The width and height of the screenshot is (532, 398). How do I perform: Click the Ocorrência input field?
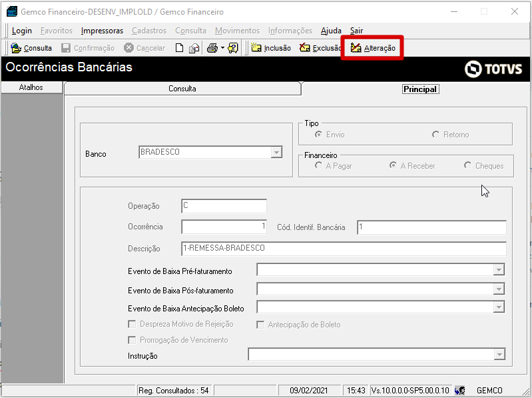[224, 227]
